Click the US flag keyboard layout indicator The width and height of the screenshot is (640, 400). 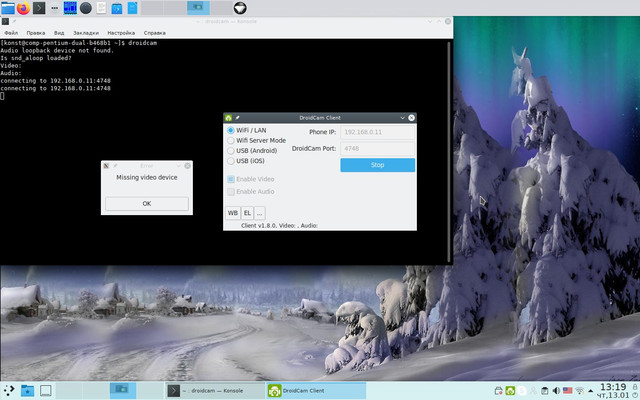coord(567,391)
